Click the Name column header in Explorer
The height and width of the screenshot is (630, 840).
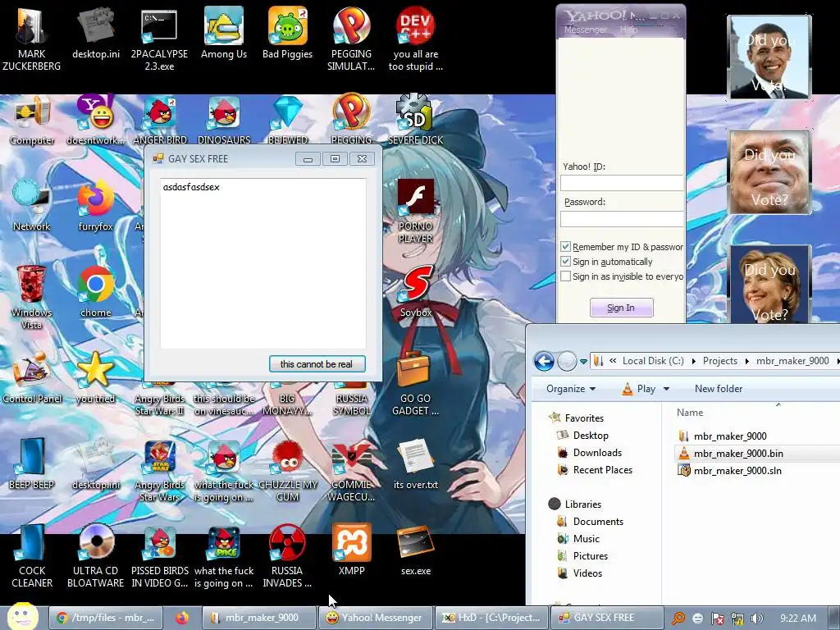coord(689,413)
